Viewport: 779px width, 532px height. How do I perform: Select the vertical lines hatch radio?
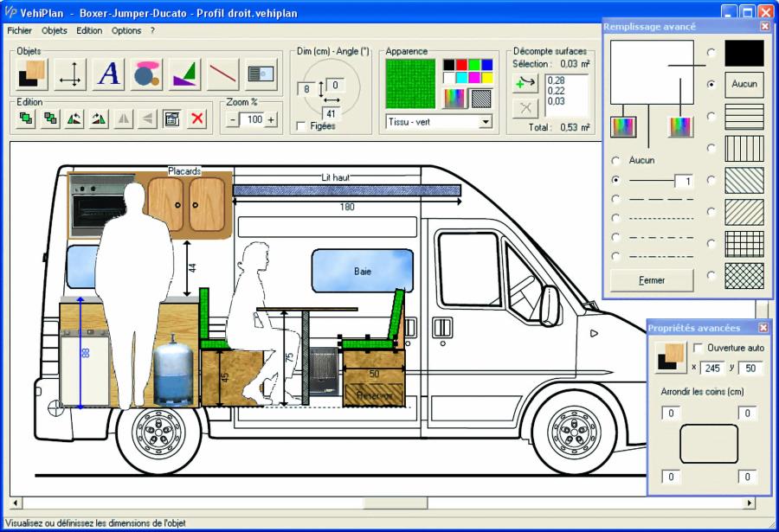[x=711, y=148]
